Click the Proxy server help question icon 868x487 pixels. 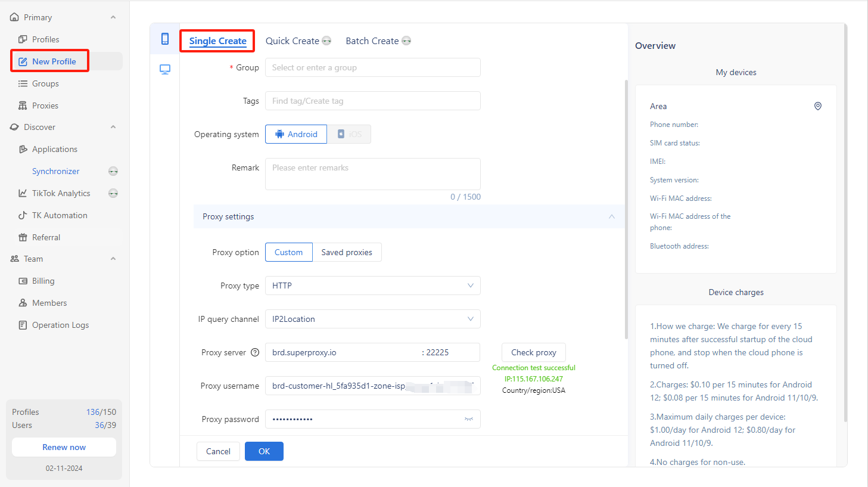click(255, 352)
